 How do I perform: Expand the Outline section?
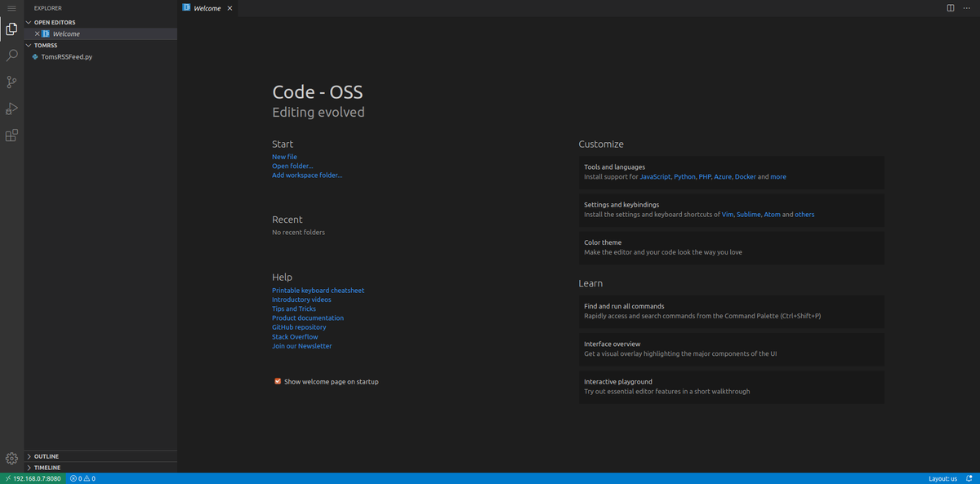tap(46, 456)
